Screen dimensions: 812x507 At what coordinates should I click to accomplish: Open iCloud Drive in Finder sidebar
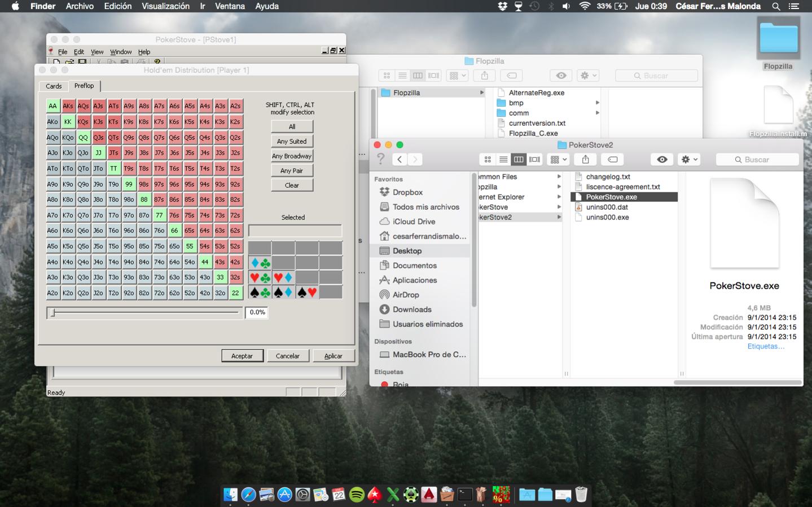click(x=414, y=222)
